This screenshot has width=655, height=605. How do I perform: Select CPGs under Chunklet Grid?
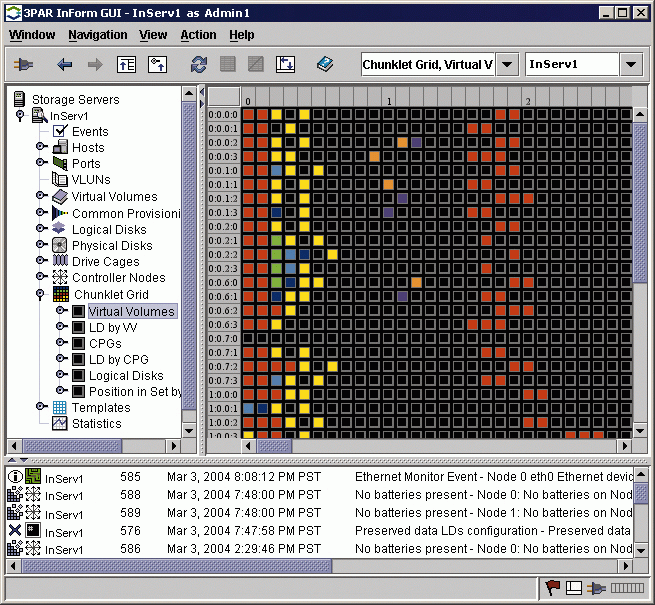[x=105, y=343]
